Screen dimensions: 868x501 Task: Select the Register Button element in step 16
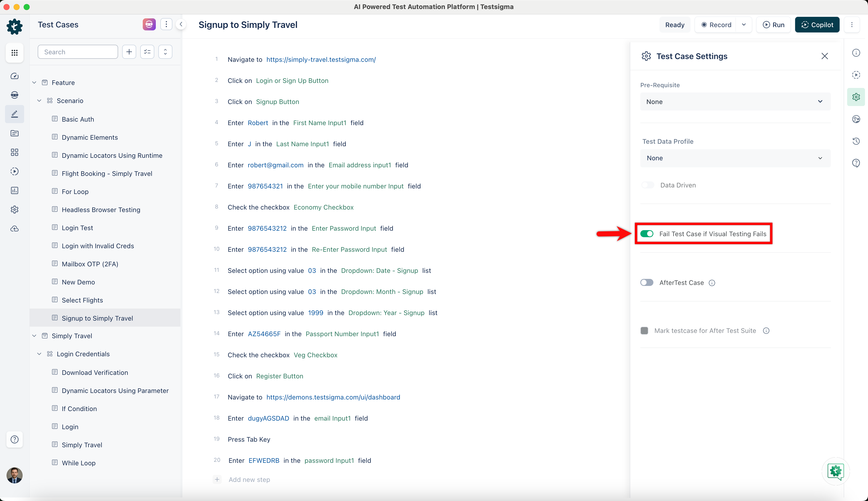pyautogui.click(x=279, y=376)
